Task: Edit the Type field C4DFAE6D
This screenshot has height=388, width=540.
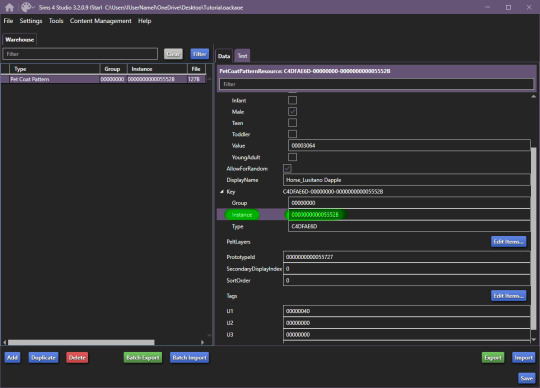Action: coord(409,226)
